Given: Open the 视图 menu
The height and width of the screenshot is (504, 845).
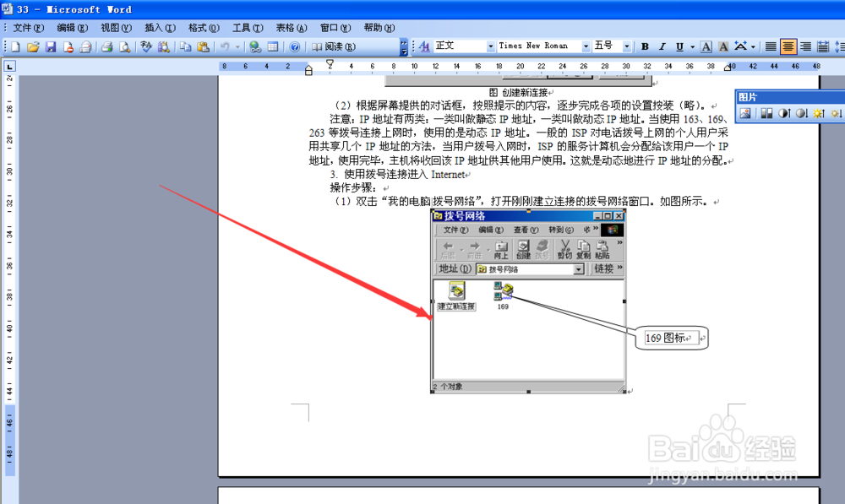Looking at the screenshot, I should 116,28.
